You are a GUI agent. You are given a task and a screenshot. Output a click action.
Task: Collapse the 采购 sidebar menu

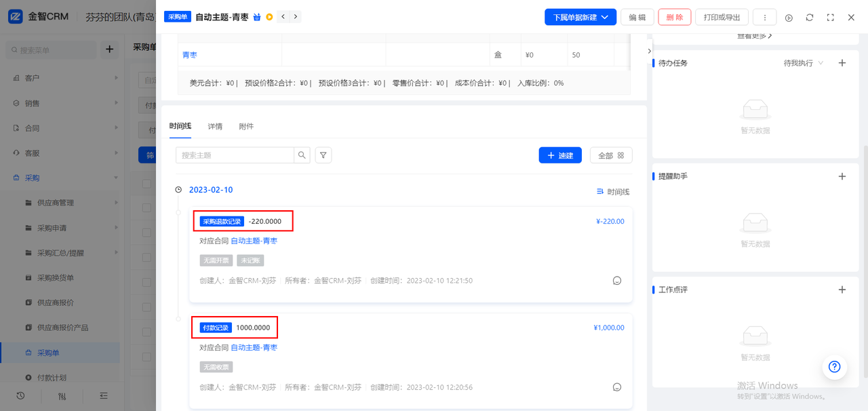(62, 178)
